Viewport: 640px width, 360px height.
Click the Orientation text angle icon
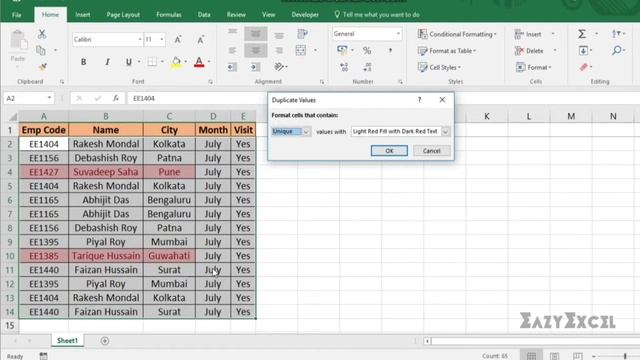coord(279,67)
